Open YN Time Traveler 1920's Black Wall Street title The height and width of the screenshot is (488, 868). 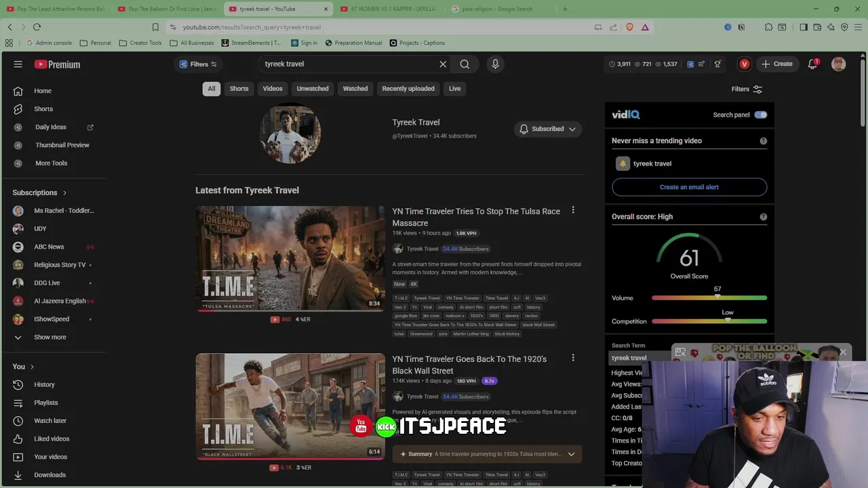pos(469,365)
